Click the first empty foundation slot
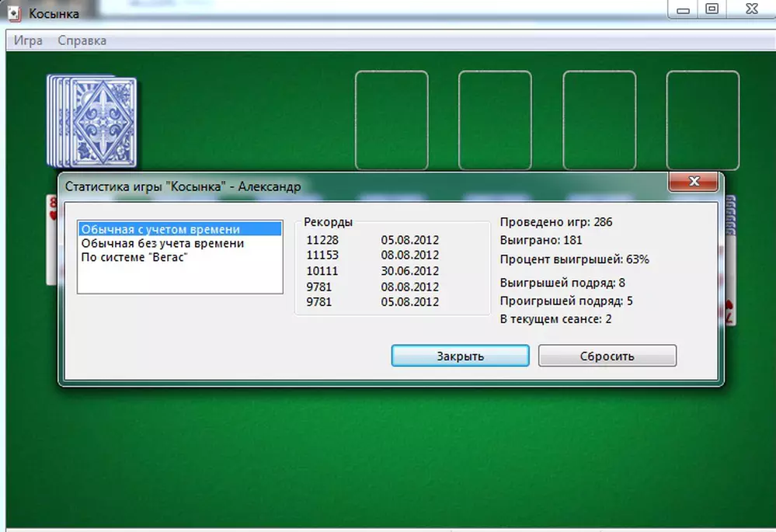Viewport: 776px width, 532px height. [x=391, y=120]
